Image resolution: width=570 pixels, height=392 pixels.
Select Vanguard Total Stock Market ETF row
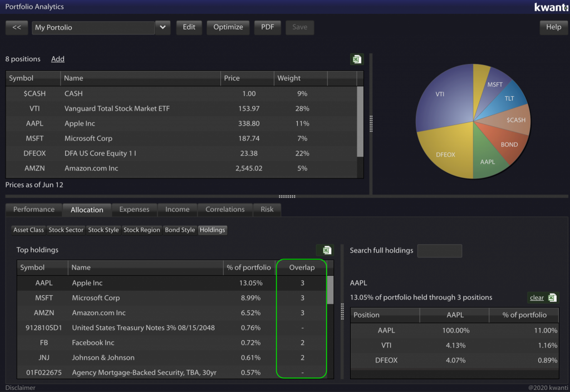[x=181, y=108]
